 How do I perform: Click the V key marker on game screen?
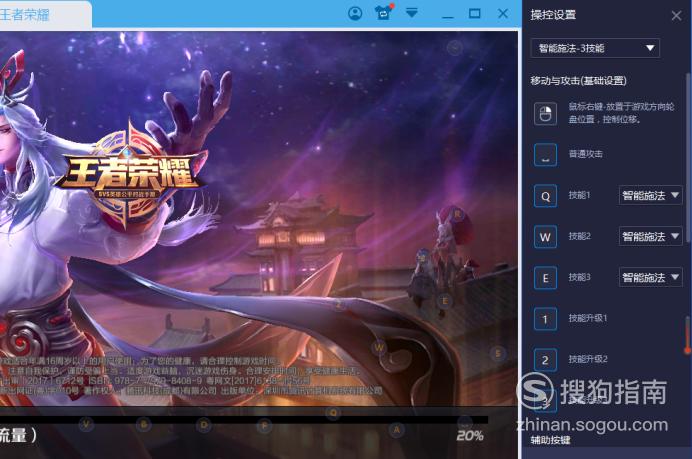(x=86, y=425)
